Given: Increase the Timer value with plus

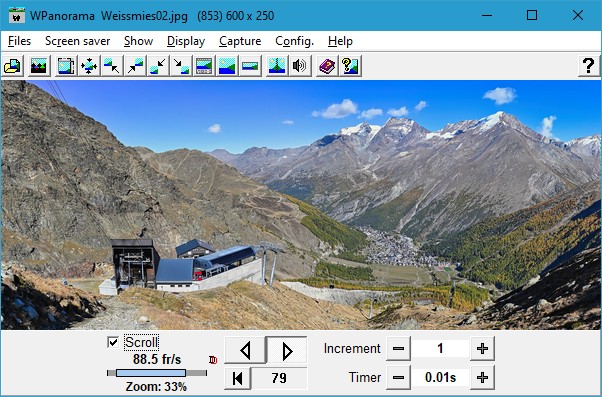Looking at the screenshot, I should coord(482,378).
